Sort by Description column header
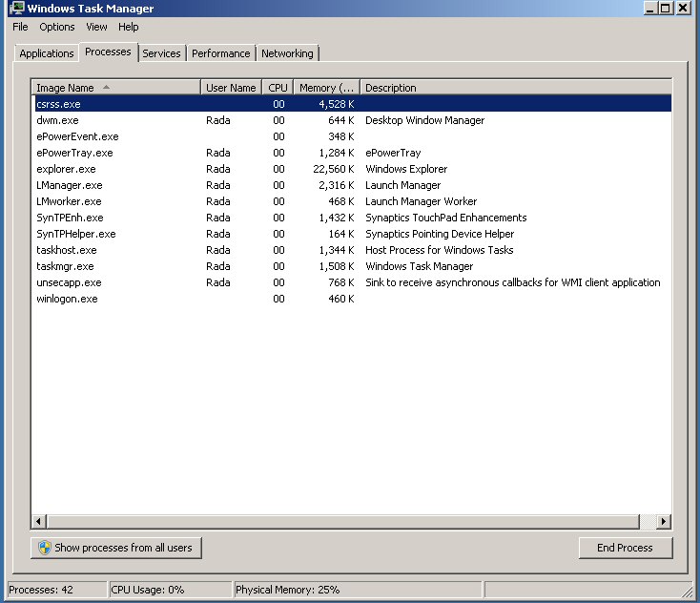Screen dimensions: 700x603 [516, 88]
